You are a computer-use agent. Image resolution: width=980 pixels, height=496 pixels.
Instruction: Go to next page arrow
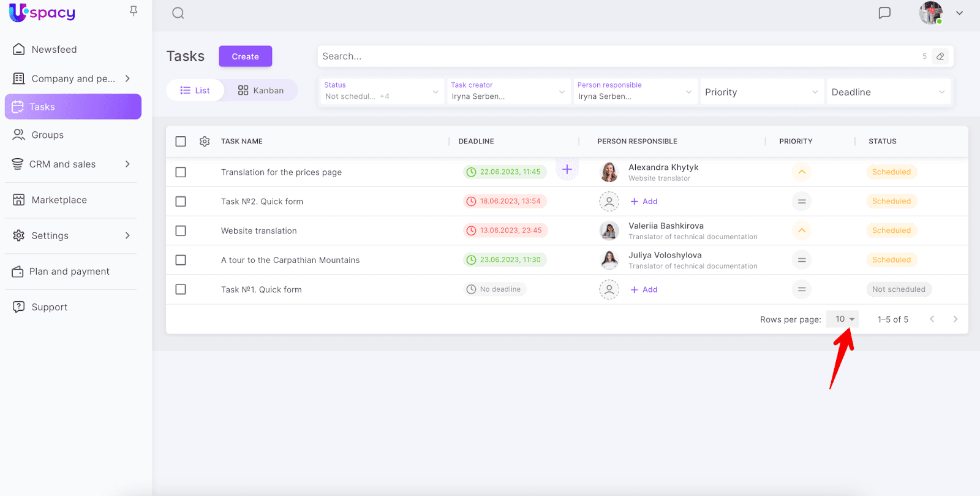point(955,319)
